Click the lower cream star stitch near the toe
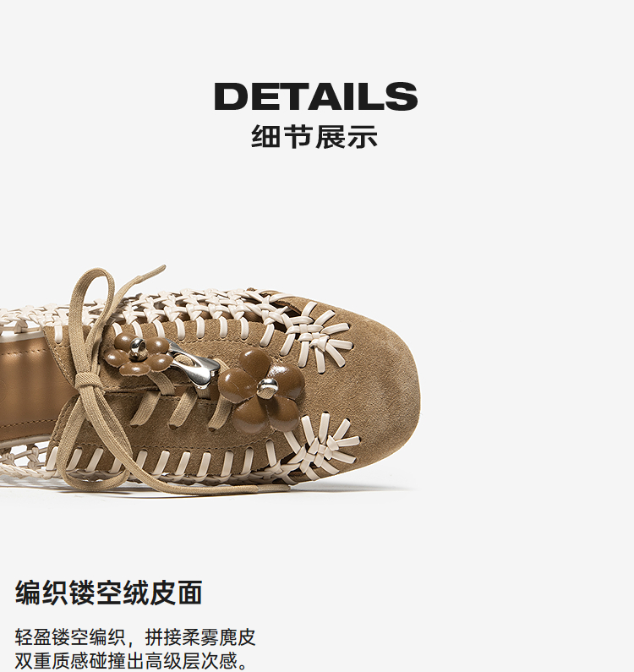 point(324,445)
